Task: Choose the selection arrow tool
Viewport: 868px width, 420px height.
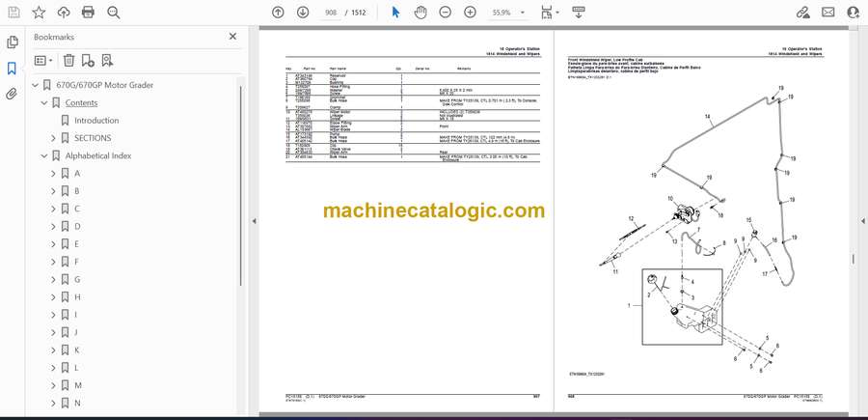Action: coord(395,13)
